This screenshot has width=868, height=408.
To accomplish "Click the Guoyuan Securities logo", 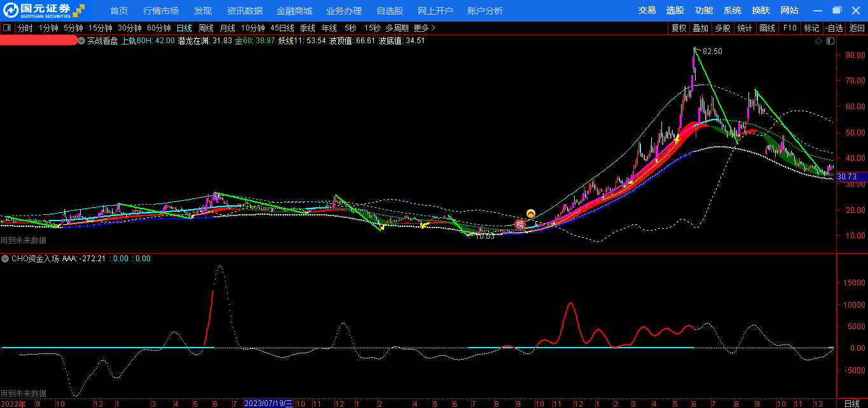I will (x=45, y=10).
